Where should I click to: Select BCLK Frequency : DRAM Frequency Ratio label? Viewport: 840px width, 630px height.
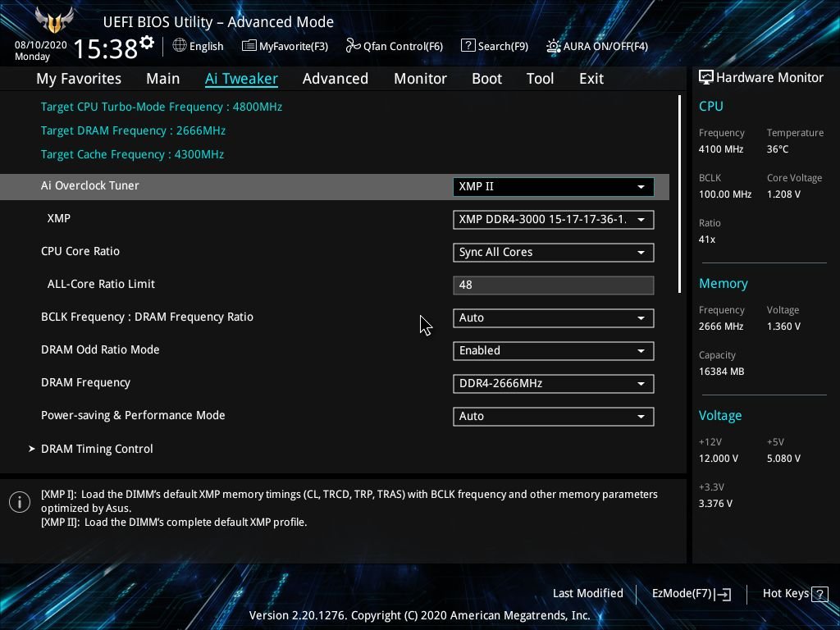148,317
